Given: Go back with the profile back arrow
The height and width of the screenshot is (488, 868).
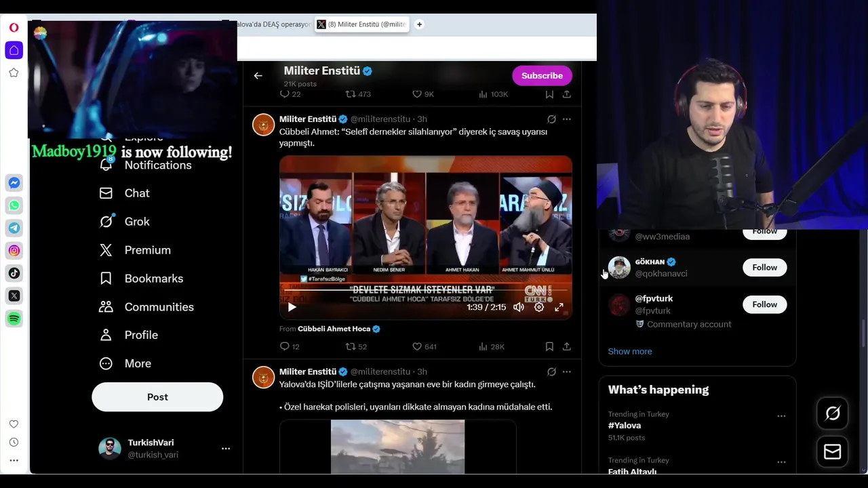Looking at the screenshot, I should 258,76.
